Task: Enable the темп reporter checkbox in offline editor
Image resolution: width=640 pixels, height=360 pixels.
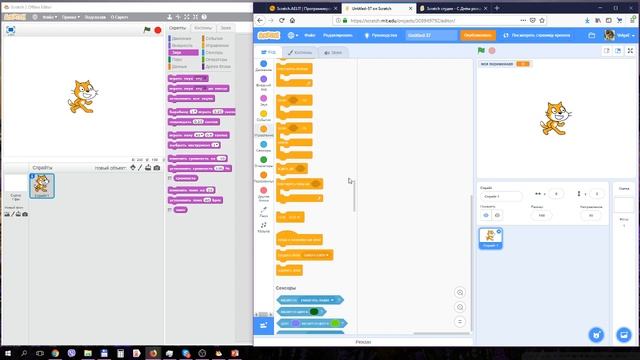Action: pyautogui.click(x=170, y=210)
